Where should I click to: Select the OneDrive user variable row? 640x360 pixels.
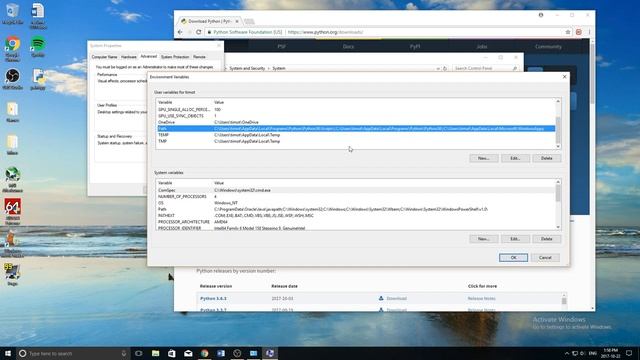[356, 122]
